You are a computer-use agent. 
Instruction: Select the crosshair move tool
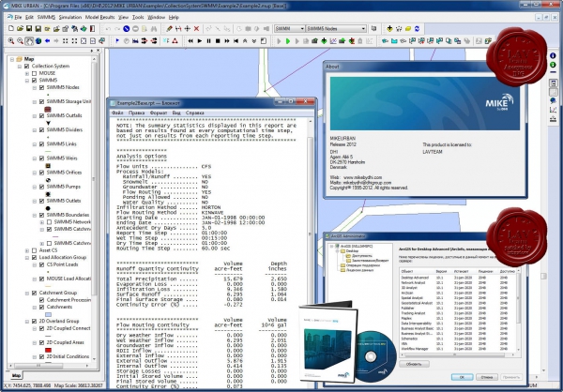pyautogui.click(x=188, y=29)
